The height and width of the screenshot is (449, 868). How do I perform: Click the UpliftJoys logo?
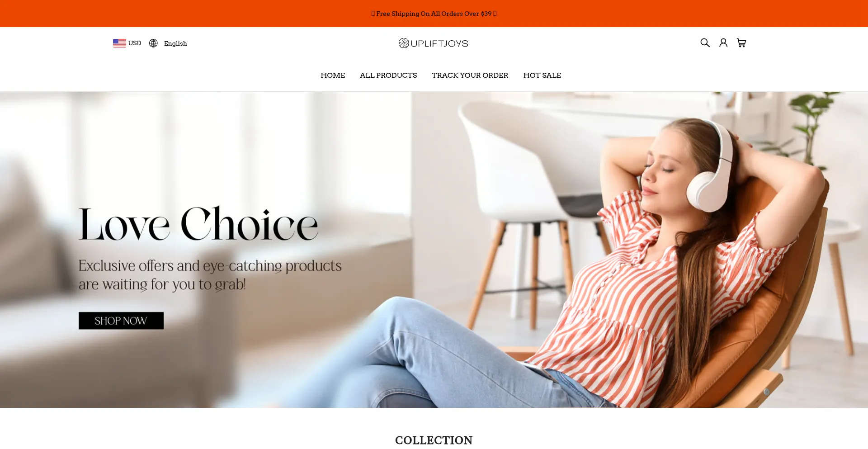click(x=433, y=43)
